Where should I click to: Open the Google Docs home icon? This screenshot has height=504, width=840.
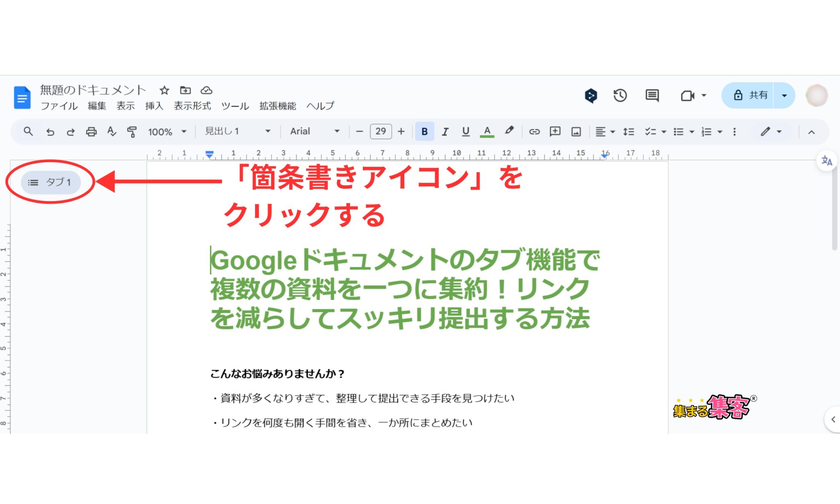click(x=22, y=98)
